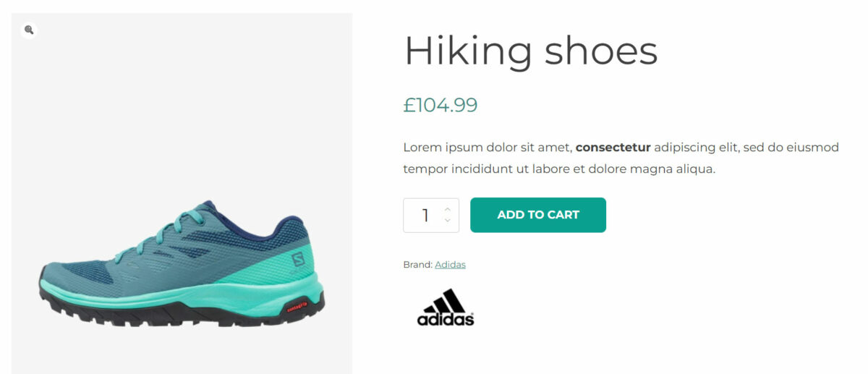Click the red badge on the shoe sole
Screen dimensions: 868x374
tap(297, 305)
